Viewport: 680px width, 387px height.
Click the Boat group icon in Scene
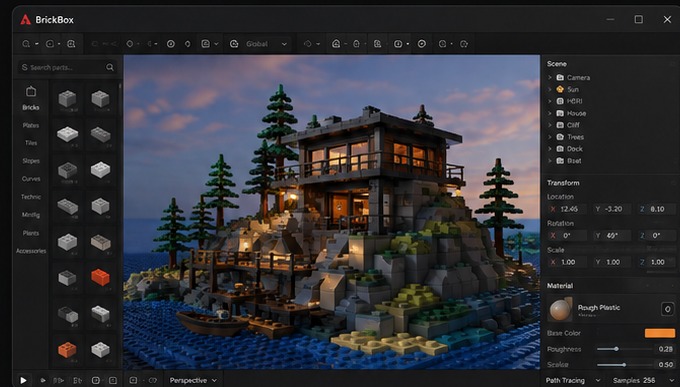point(560,161)
